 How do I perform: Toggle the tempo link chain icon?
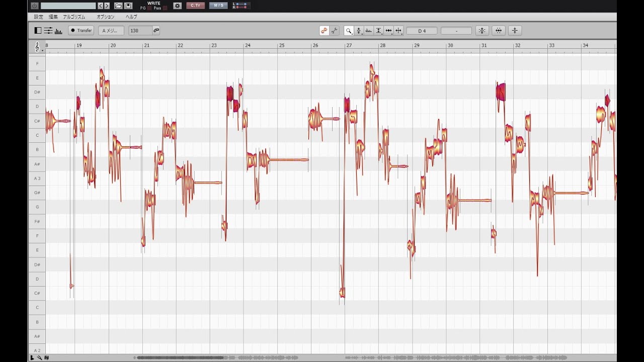coord(156,31)
